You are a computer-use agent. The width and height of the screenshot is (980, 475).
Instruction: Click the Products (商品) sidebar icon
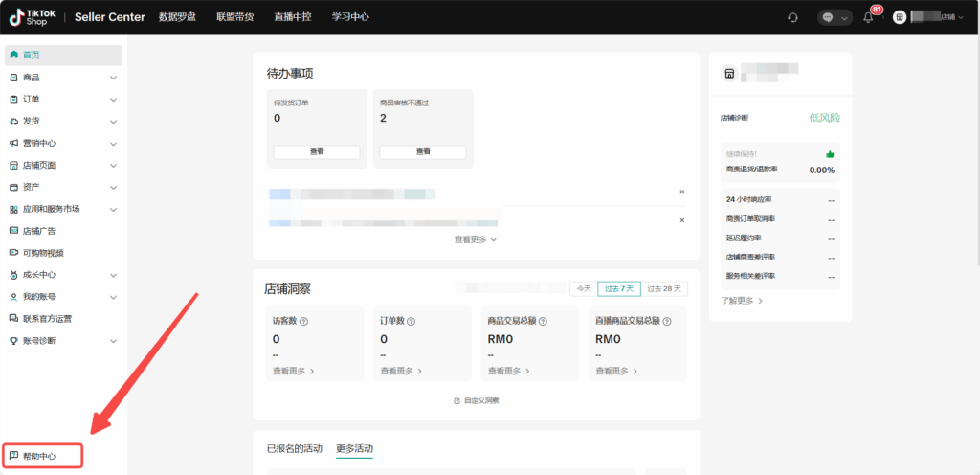pyautogui.click(x=14, y=78)
